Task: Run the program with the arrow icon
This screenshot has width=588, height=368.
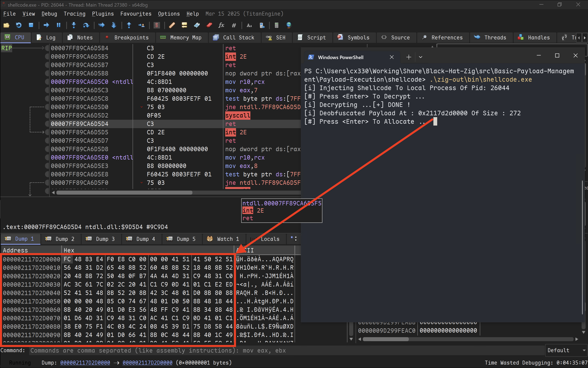Action: click(x=46, y=25)
